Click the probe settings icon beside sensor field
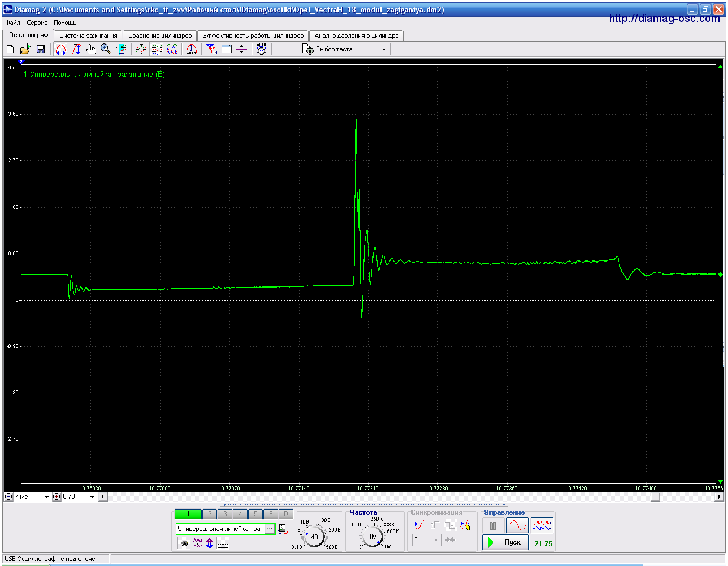728x566 pixels. (283, 529)
